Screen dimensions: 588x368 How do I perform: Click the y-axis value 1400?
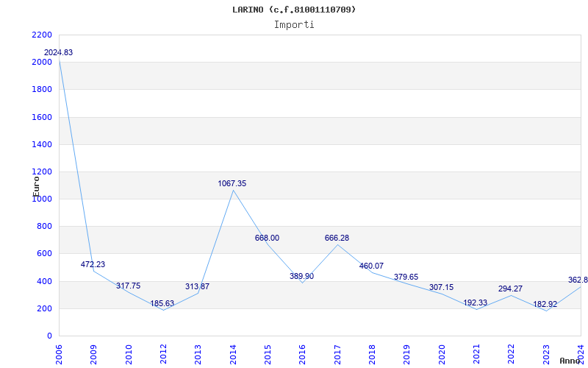(x=42, y=144)
